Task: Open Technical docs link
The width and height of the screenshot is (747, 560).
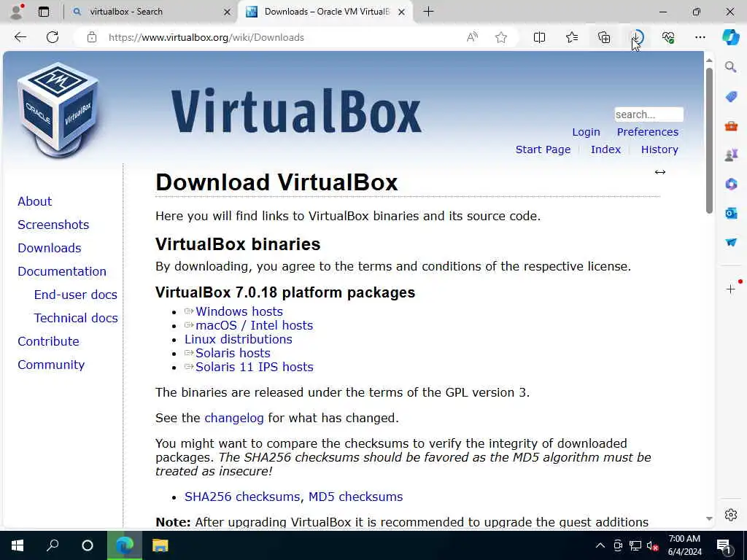Action: coord(76,318)
